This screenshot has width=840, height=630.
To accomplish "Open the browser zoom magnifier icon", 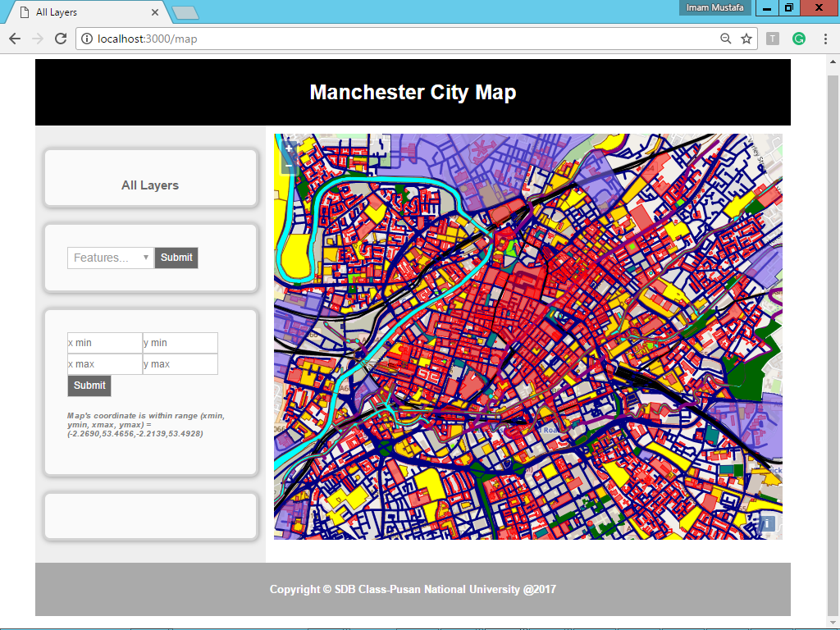I will click(x=725, y=39).
